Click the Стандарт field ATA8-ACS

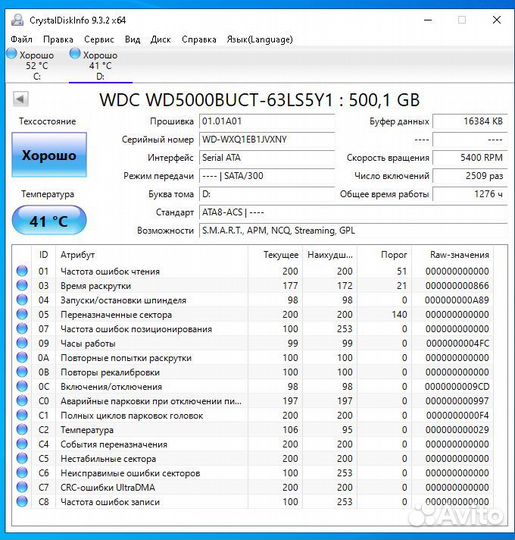pos(353,212)
